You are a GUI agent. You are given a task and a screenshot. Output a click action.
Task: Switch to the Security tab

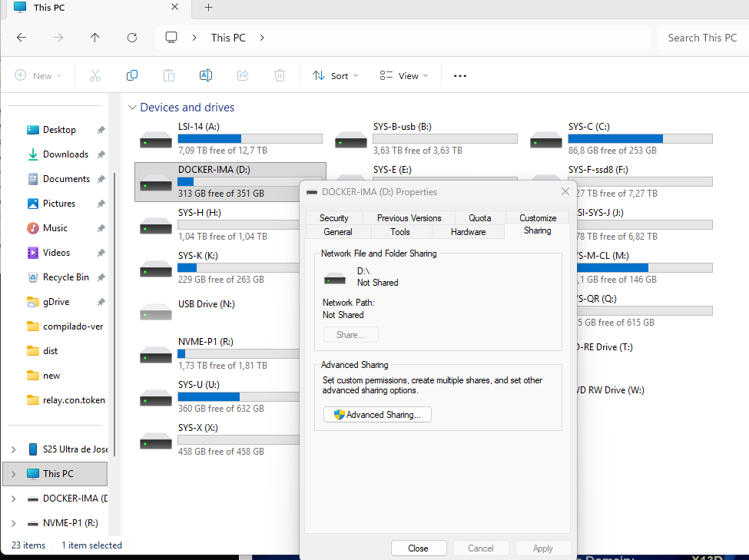pyautogui.click(x=334, y=218)
